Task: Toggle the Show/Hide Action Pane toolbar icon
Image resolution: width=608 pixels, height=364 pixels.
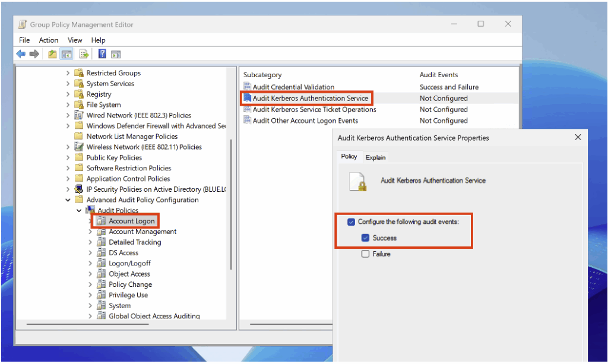Action: click(116, 54)
